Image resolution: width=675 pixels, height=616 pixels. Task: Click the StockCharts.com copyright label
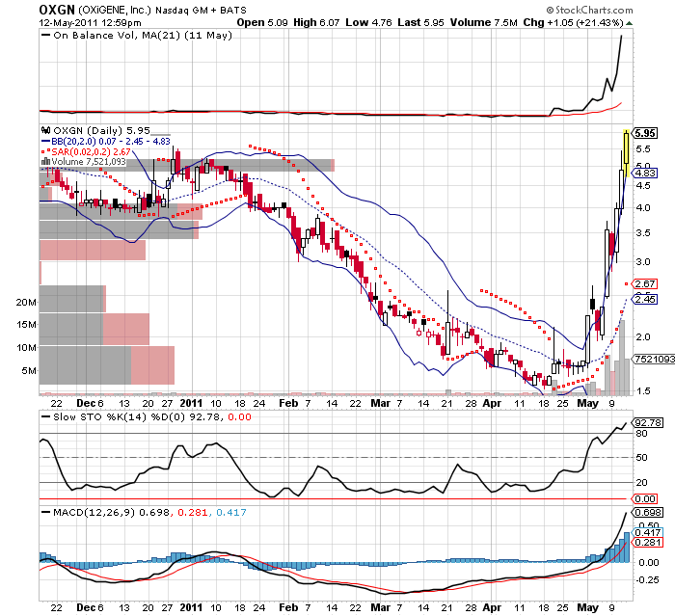(590, 10)
